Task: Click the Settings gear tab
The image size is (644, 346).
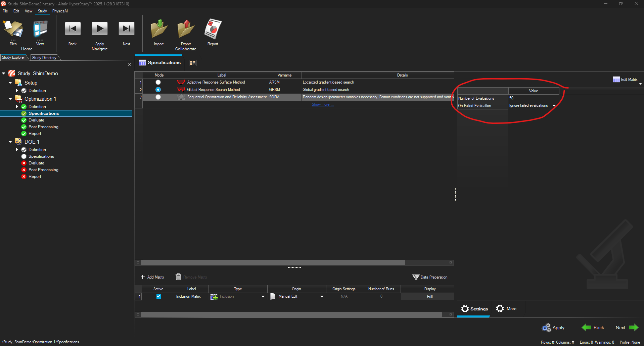Action: pyautogui.click(x=474, y=309)
